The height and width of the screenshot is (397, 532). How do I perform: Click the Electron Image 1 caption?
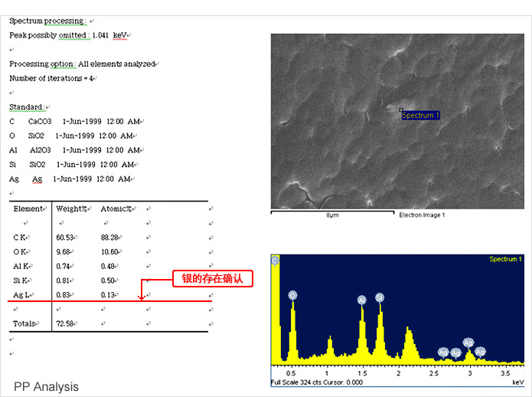tap(422, 215)
